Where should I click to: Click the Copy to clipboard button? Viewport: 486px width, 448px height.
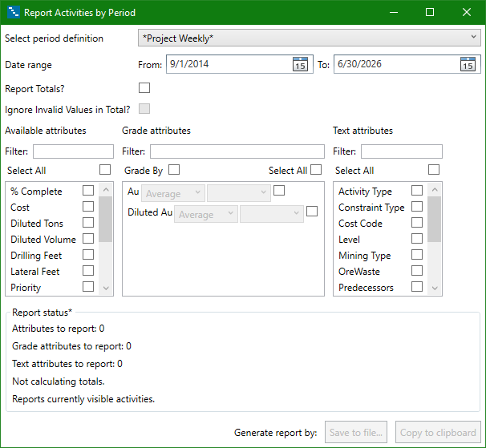[437, 433]
